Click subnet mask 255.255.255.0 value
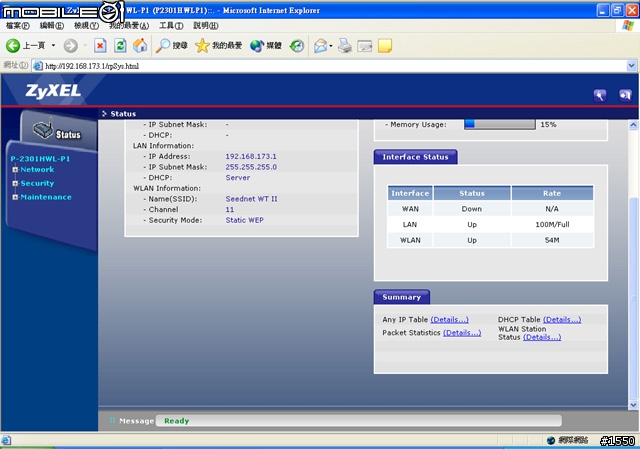The image size is (640, 449). 251,167
